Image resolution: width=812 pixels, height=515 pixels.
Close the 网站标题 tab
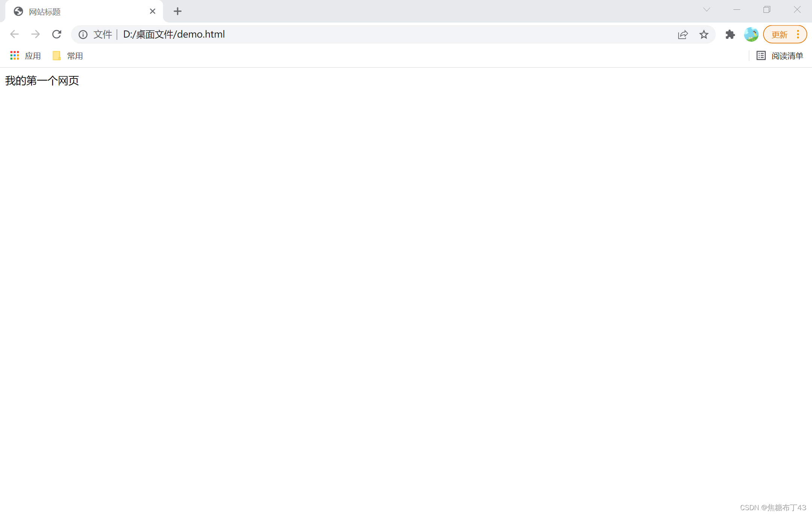click(152, 11)
